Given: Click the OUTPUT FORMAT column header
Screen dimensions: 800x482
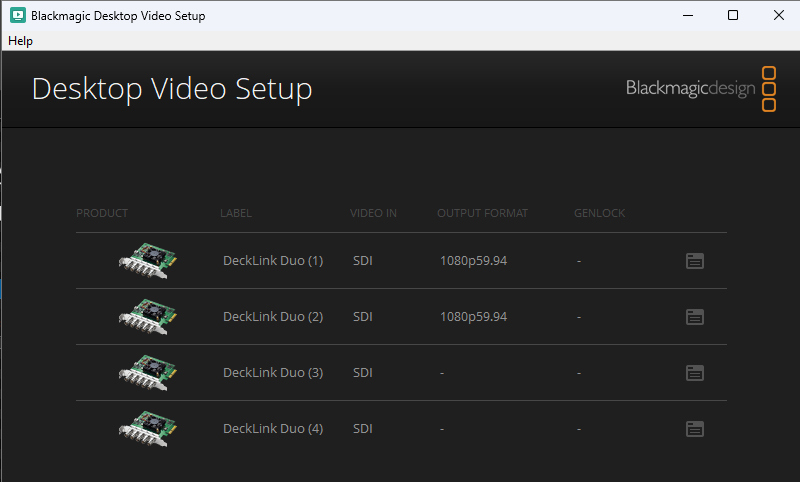Looking at the screenshot, I should (x=482, y=213).
